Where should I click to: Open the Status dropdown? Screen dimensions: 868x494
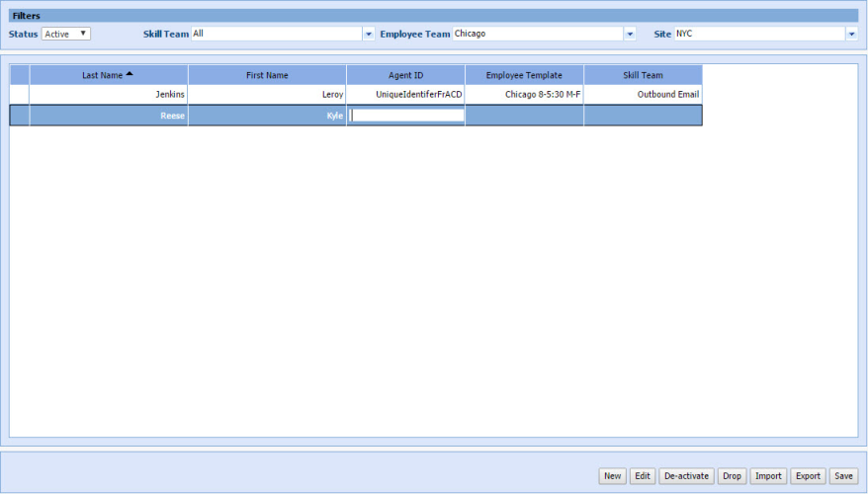[x=65, y=34]
